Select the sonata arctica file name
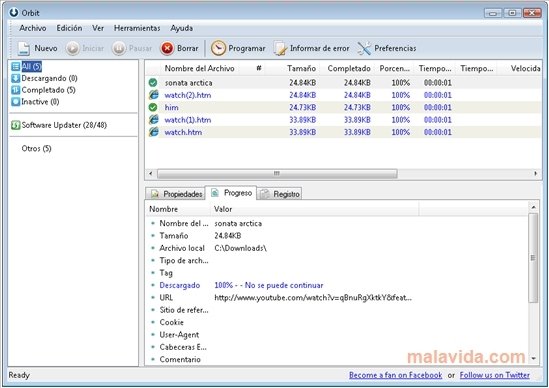549x388 pixels. coord(188,83)
